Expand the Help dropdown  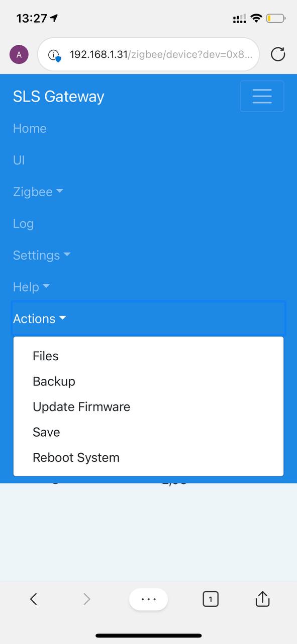pyautogui.click(x=31, y=287)
